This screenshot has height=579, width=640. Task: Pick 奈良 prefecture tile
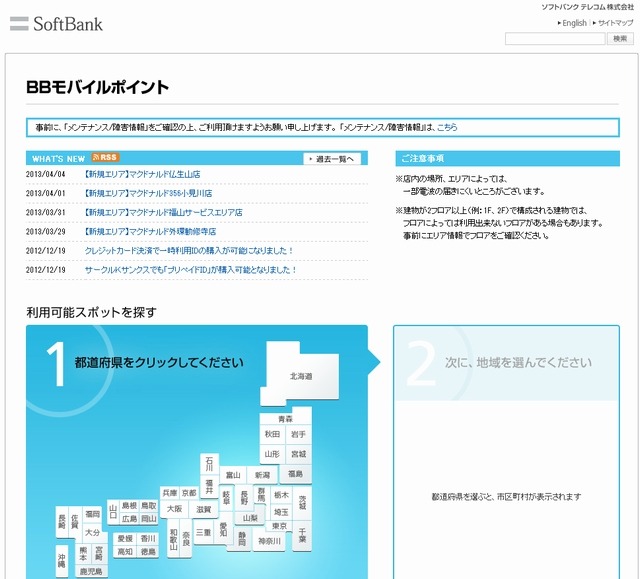186,538
